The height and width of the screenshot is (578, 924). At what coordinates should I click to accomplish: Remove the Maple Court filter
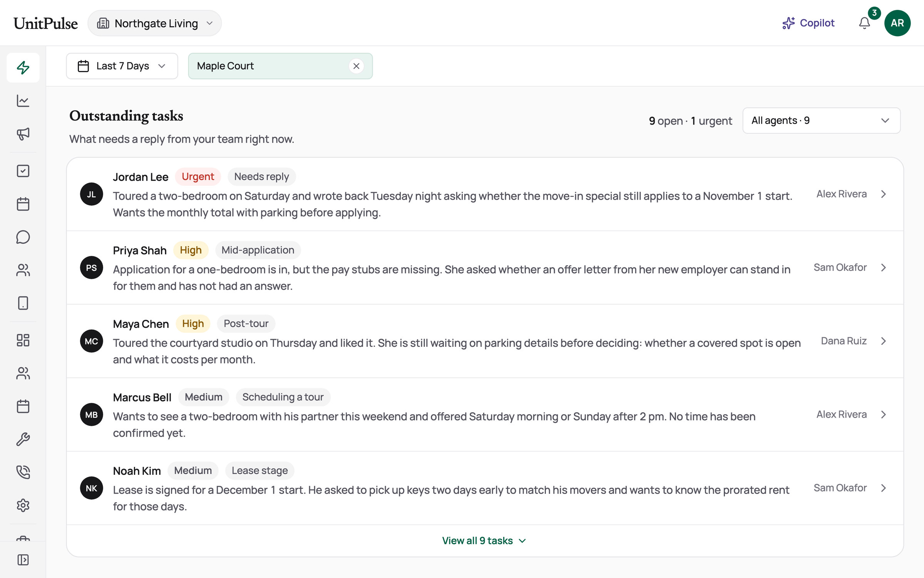pyautogui.click(x=357, y=66)
